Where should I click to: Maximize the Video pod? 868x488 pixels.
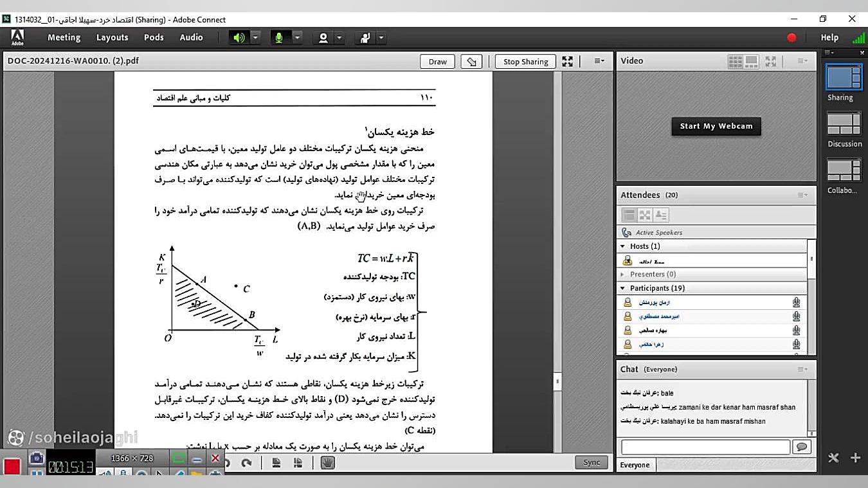pos(771,61)
